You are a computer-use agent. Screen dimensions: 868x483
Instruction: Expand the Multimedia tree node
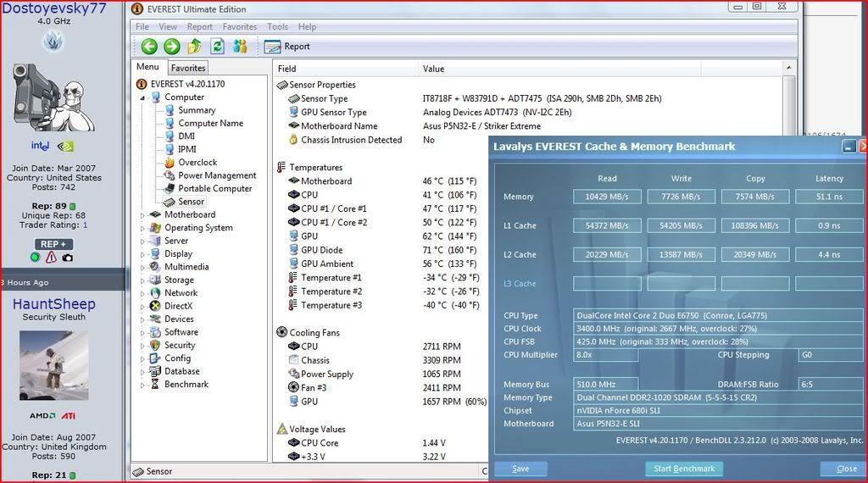coord(142,267)
